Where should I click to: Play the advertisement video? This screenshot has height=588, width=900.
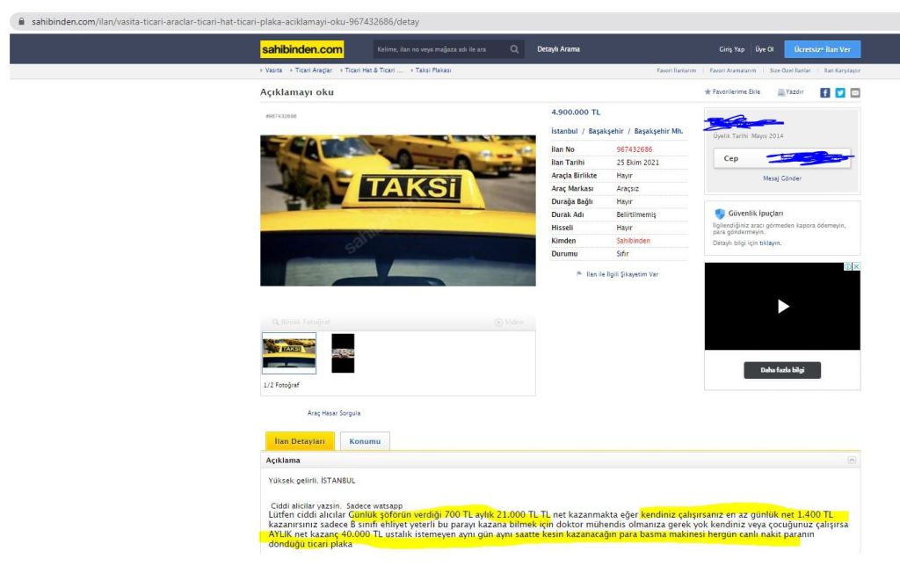point(782,305)
